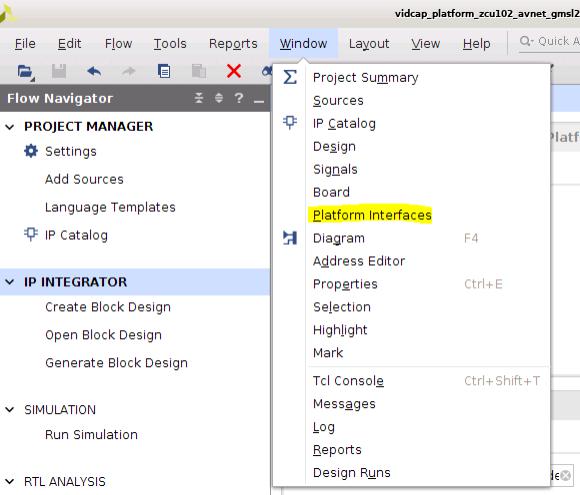Minimize the Flow Navigator panel
The height and width of the screenshot is (495, 580).
(259, 101)
